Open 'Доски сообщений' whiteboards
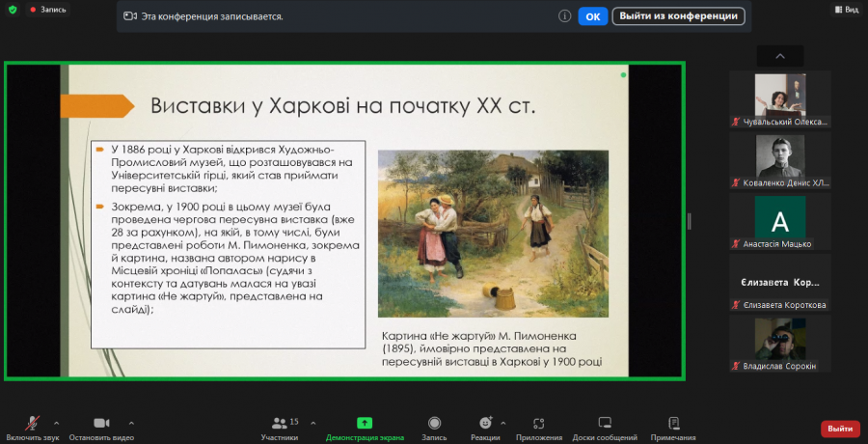868x444 pixels. coord(605,428)
